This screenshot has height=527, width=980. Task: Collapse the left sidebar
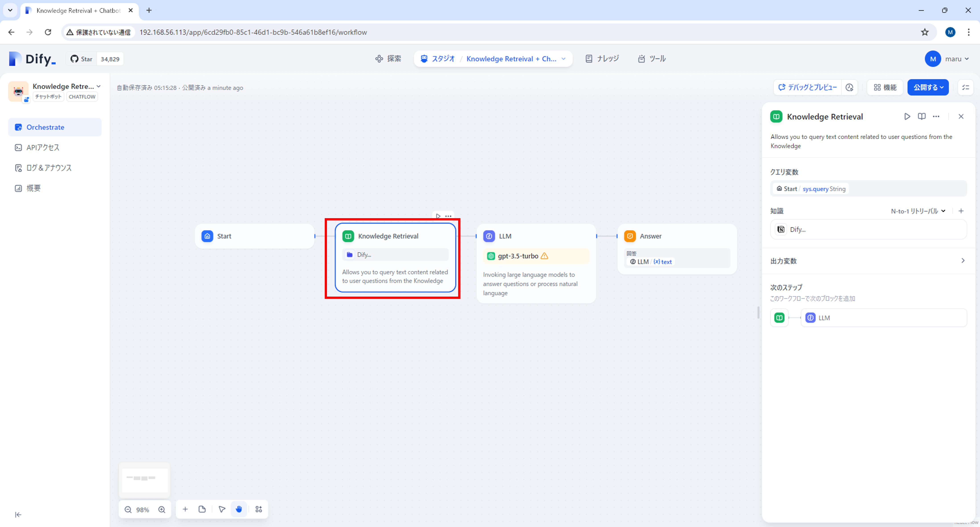(18, 515)
